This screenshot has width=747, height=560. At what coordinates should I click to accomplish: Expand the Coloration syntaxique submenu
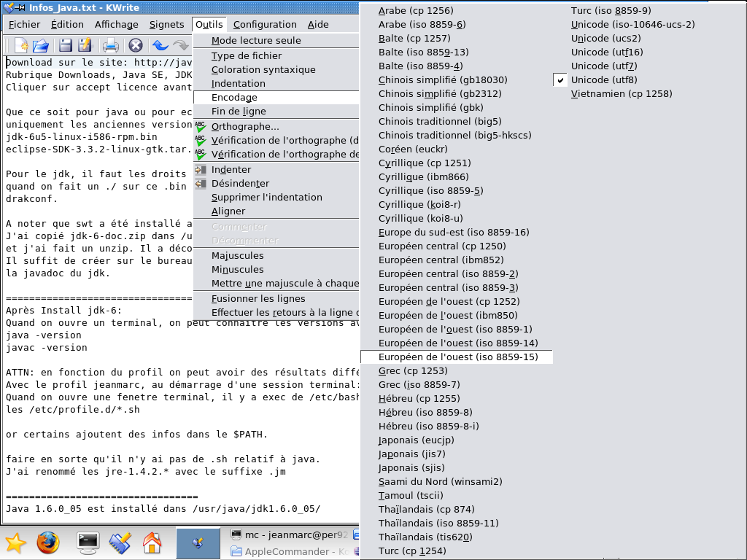(276, 69)
